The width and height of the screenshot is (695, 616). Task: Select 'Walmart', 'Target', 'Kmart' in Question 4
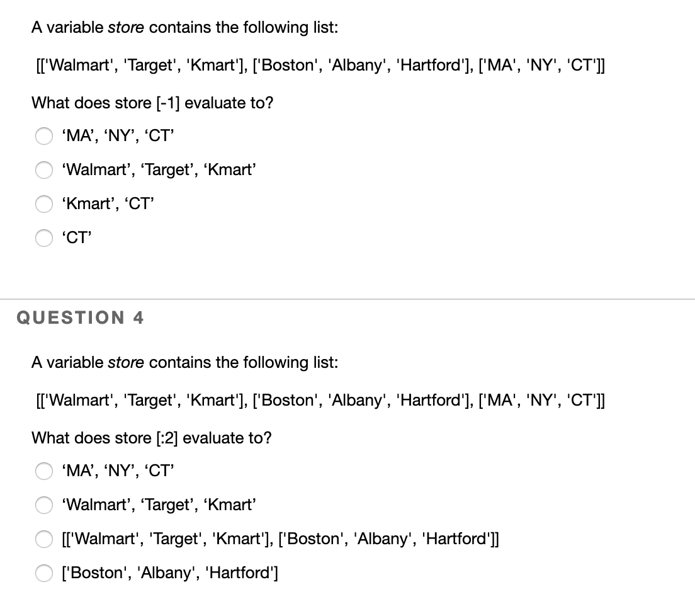click(x=44, y=505)
